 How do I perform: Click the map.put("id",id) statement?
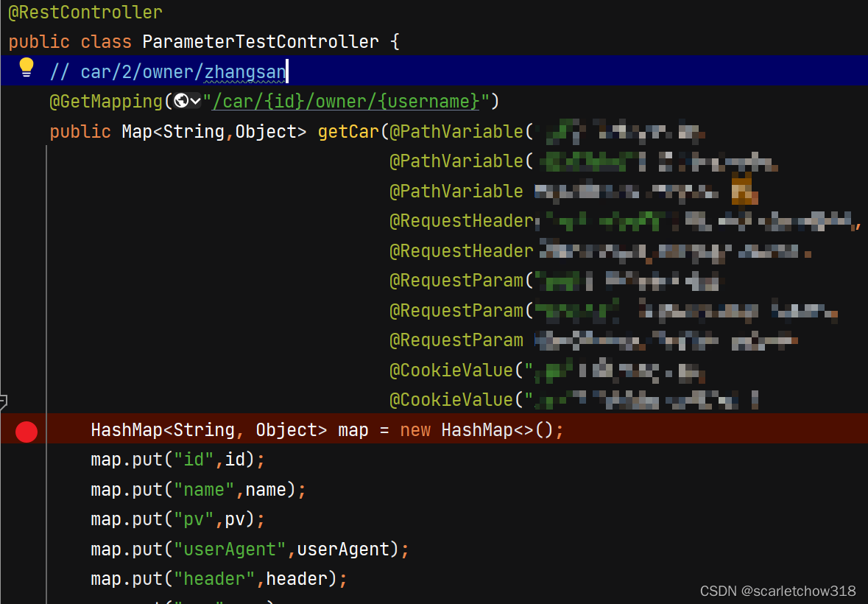pyautogui.click(x=177, y=459)
